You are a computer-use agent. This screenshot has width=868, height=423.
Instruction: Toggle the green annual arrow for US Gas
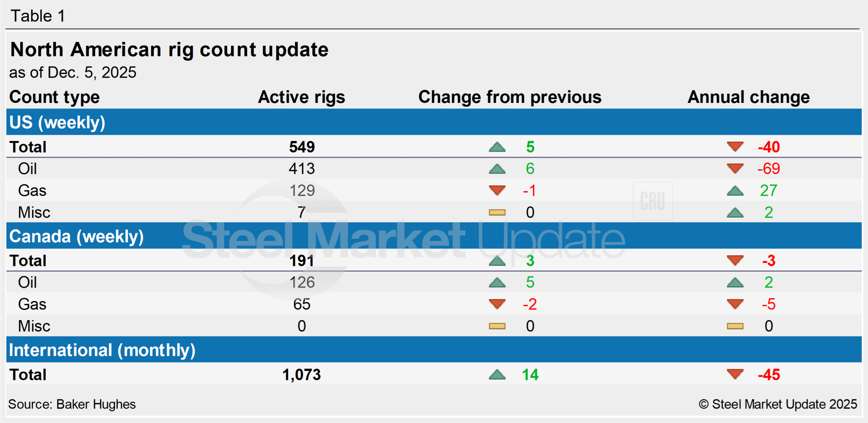tap(735, 191)
